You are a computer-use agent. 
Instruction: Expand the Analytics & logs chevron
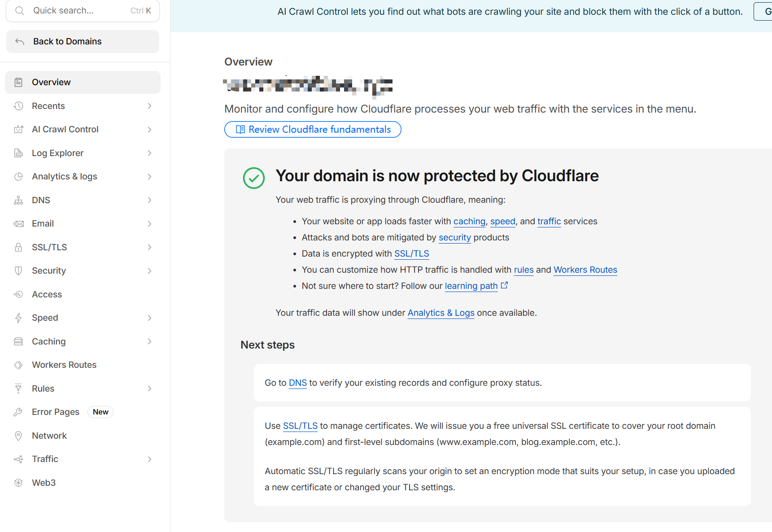(x=150, y=177)
